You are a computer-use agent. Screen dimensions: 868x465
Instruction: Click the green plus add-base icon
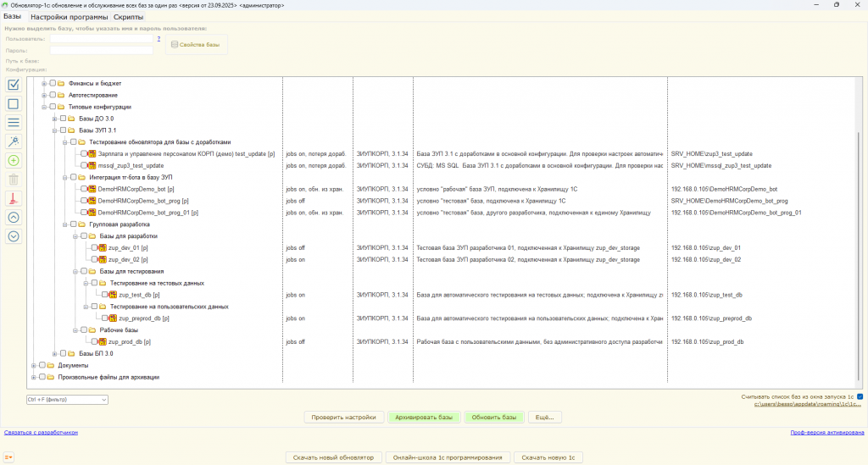pyautogui.click(x=14, y=160)
